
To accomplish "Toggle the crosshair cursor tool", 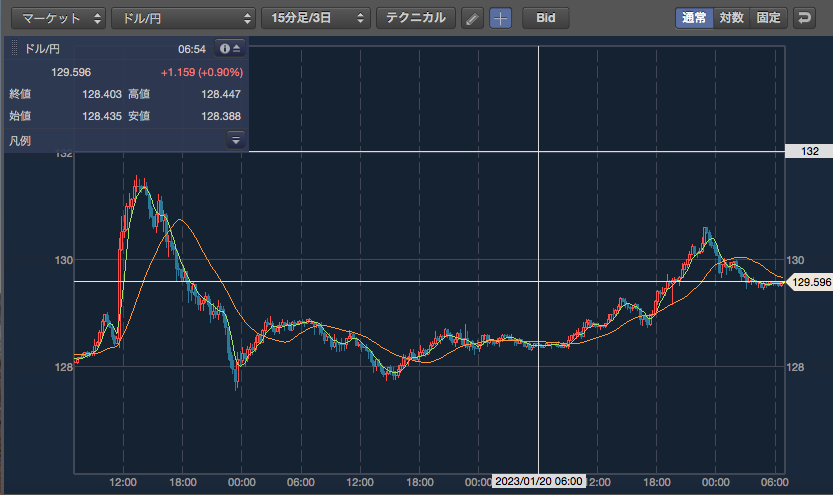I will tap(500, 19).
